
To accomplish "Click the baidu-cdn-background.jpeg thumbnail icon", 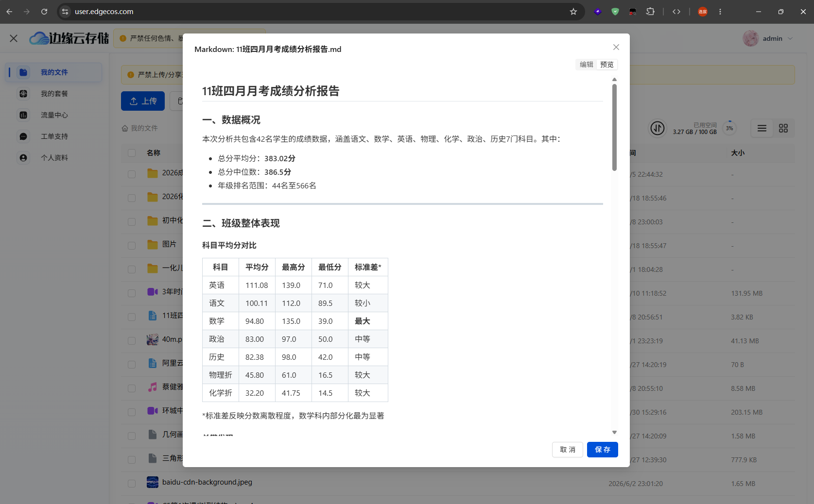I will 153,482.
